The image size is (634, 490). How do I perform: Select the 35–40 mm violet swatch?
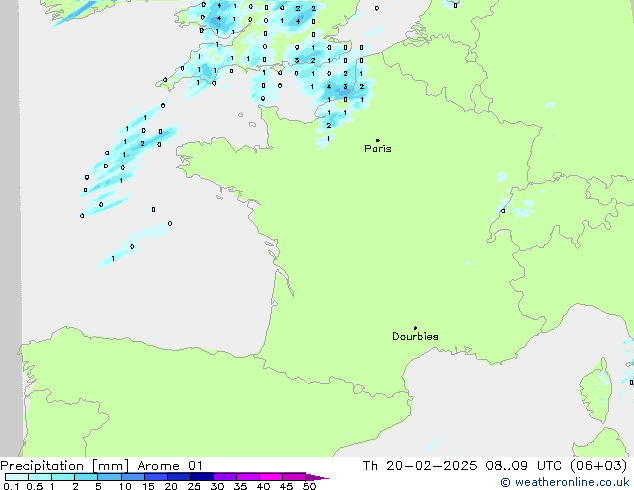coord(247,477)
